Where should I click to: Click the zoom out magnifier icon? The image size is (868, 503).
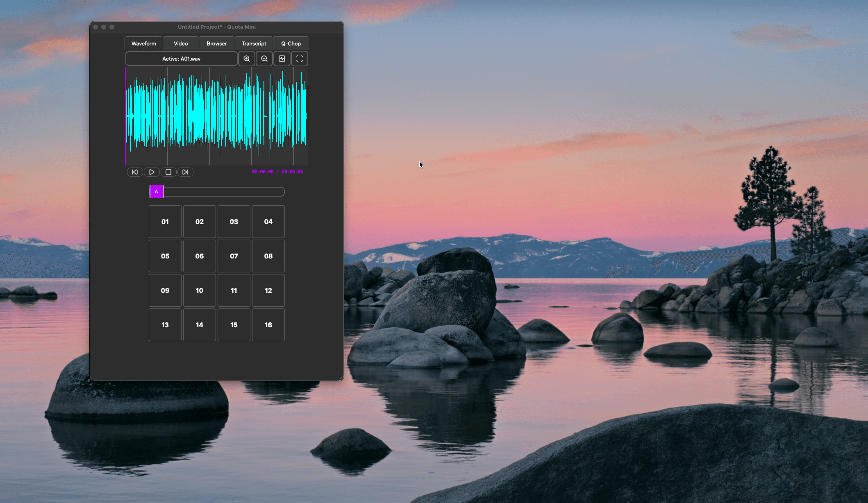pyautogui.click(x=264, y=59)
